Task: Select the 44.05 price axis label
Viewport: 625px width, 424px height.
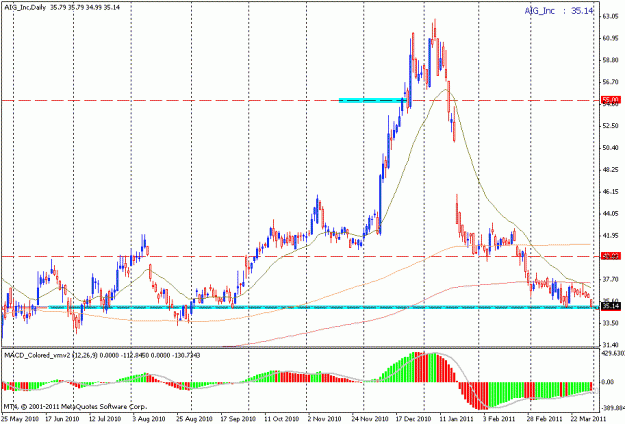Action: click(611, 214)
